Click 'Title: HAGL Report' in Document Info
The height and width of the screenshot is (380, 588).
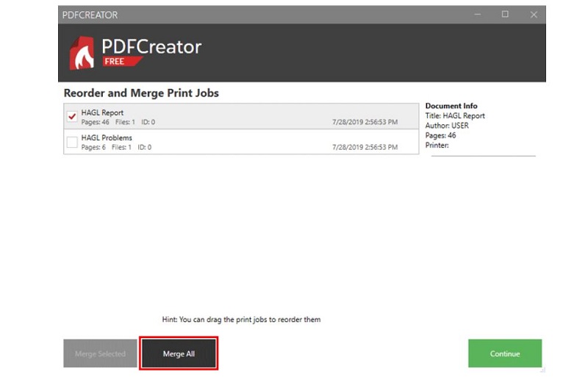455,115
